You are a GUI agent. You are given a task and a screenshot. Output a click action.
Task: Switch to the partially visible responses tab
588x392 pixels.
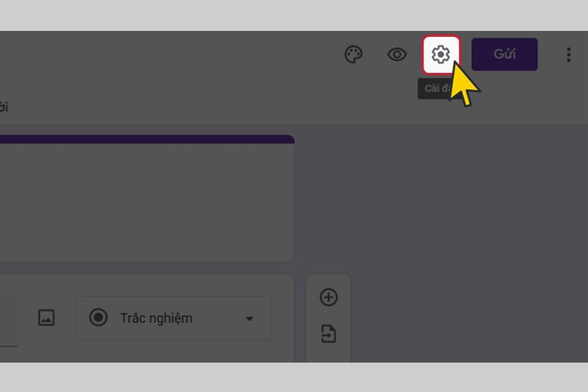pyautogui.click(x=4, y=107)
